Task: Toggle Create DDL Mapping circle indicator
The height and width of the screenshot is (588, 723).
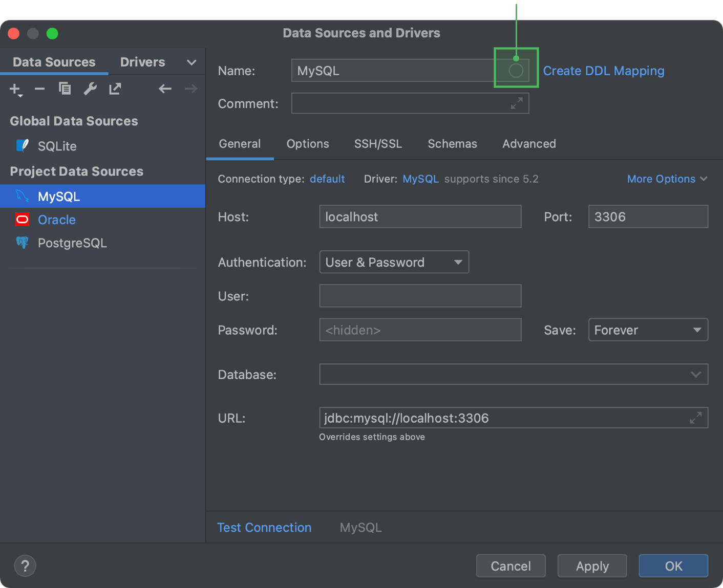Action: click(x=516, y=70)
